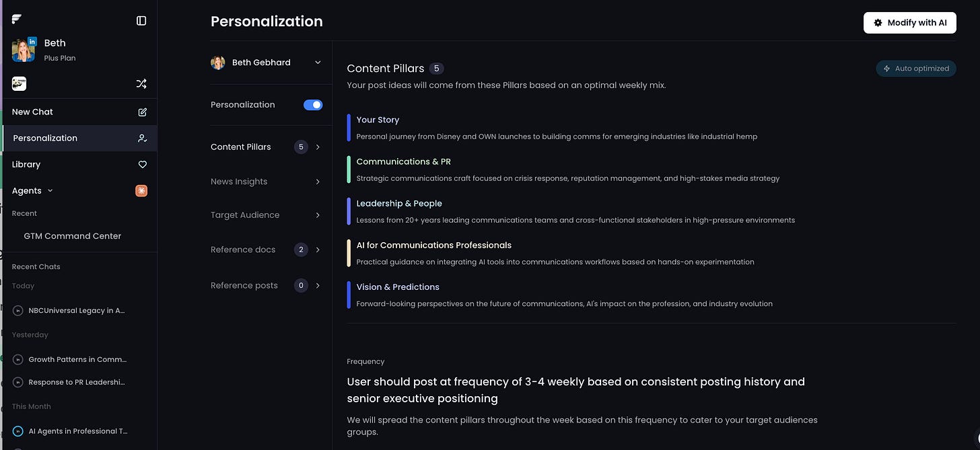Click the Modify with AI button

910,23
